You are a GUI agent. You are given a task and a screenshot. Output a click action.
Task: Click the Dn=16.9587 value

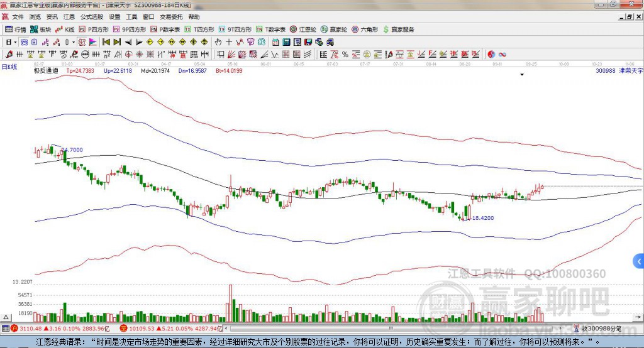point(192,70)
